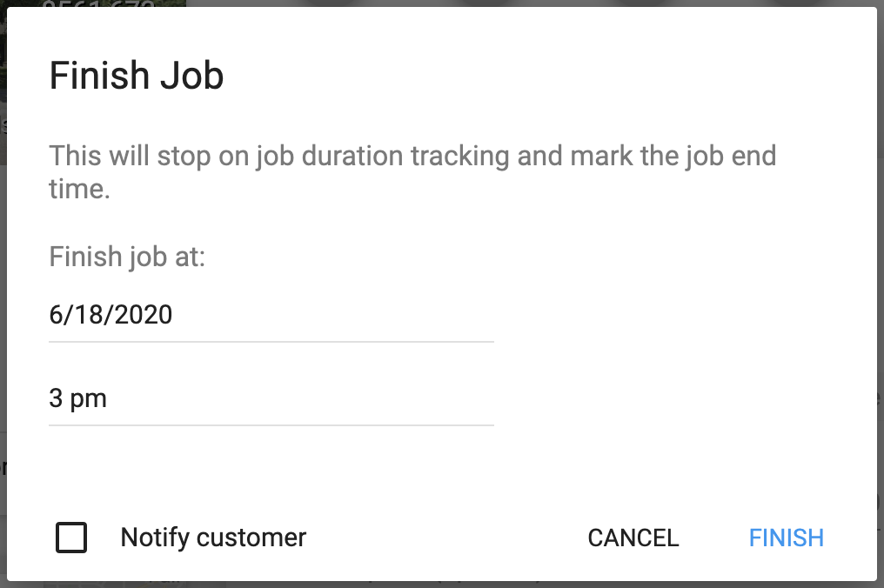
Task: Click the word 'time.' in the description
Action: (79, 189)
